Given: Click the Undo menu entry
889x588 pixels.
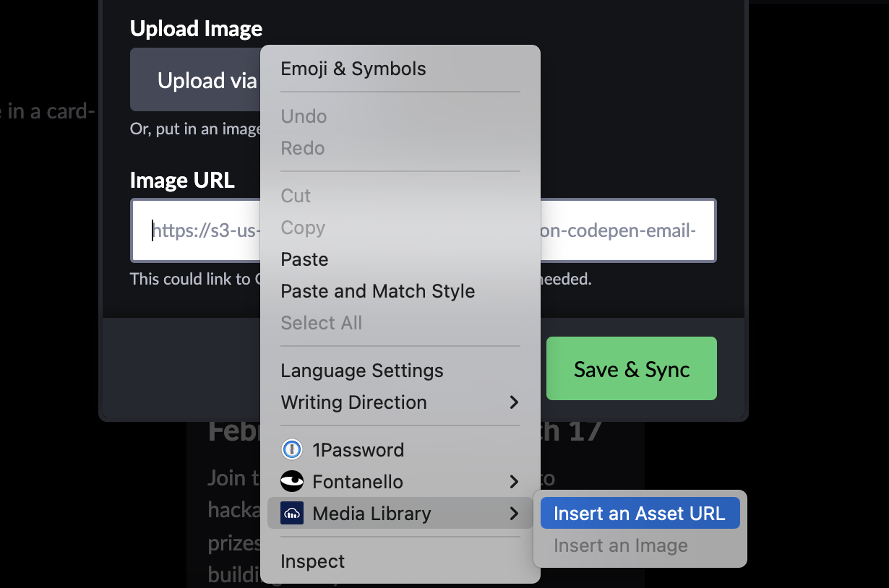Looking at the screenshot, I should tap(304, 116).
